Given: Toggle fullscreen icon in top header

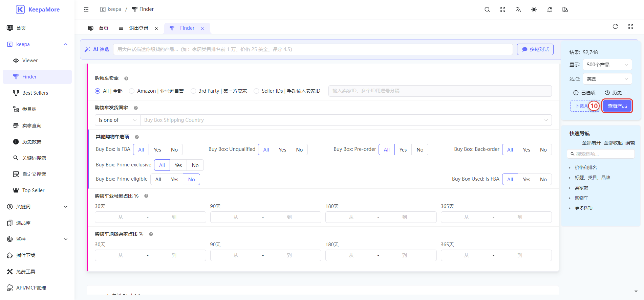Looking at the screenshot, I should [503, 9].
